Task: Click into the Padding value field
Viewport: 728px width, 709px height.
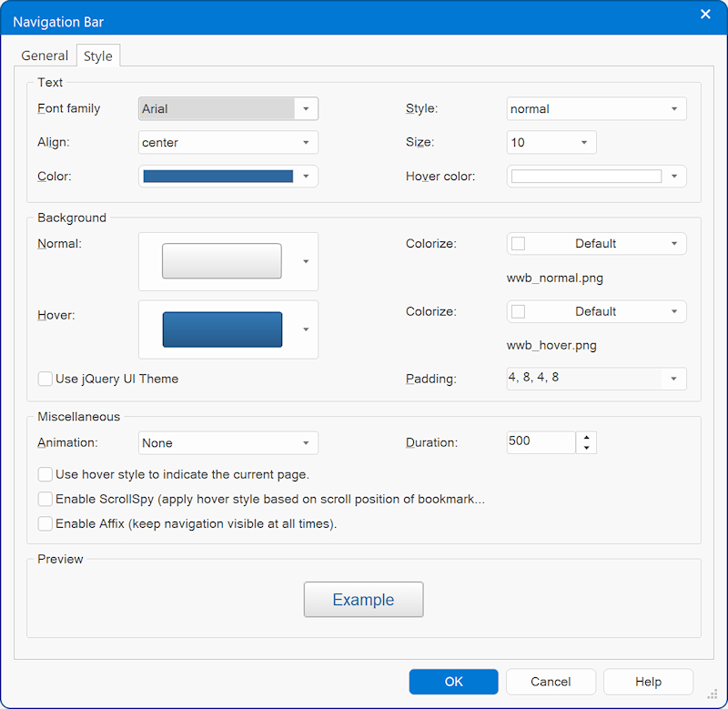Action: coord(584,378)
